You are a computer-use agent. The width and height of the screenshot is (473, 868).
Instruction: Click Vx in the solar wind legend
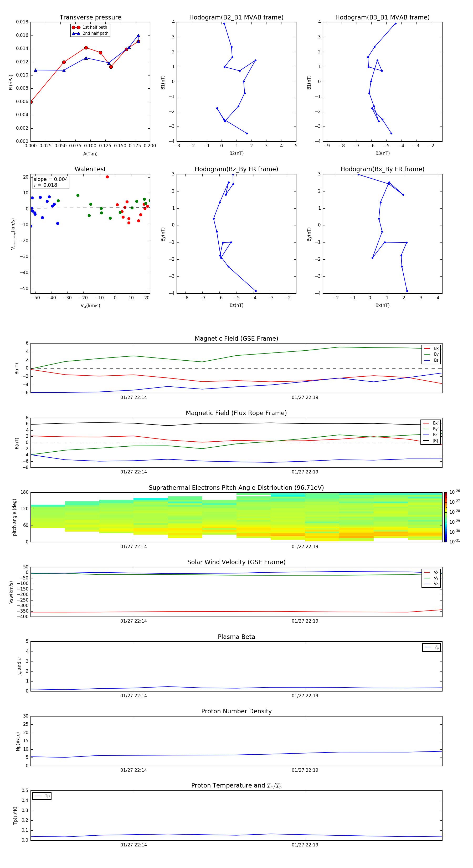[x=431, y=572]
